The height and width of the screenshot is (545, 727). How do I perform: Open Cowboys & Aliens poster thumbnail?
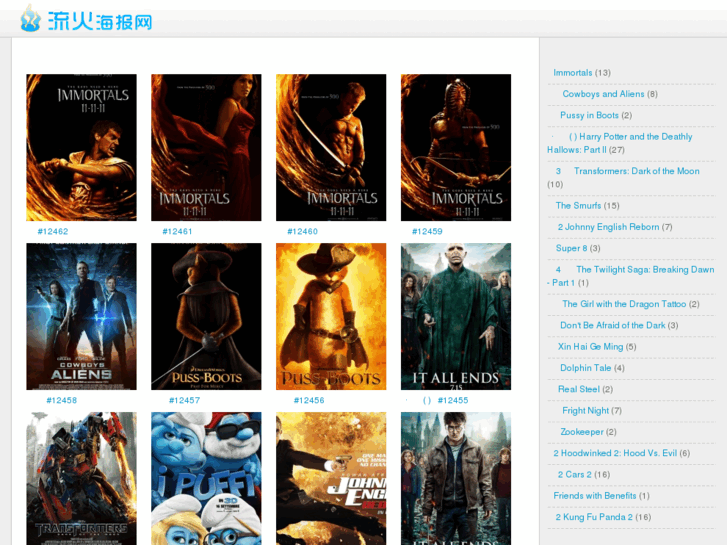point(81,316)
